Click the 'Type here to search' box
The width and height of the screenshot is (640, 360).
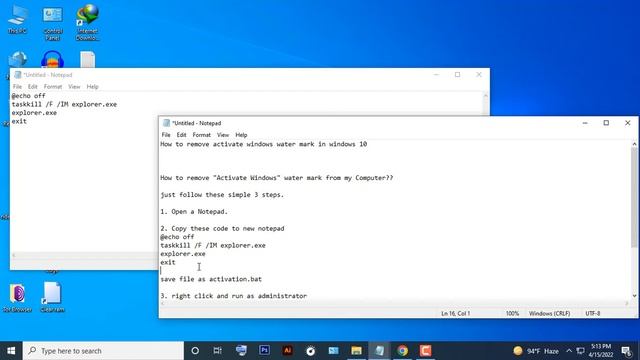click(103, 351)
